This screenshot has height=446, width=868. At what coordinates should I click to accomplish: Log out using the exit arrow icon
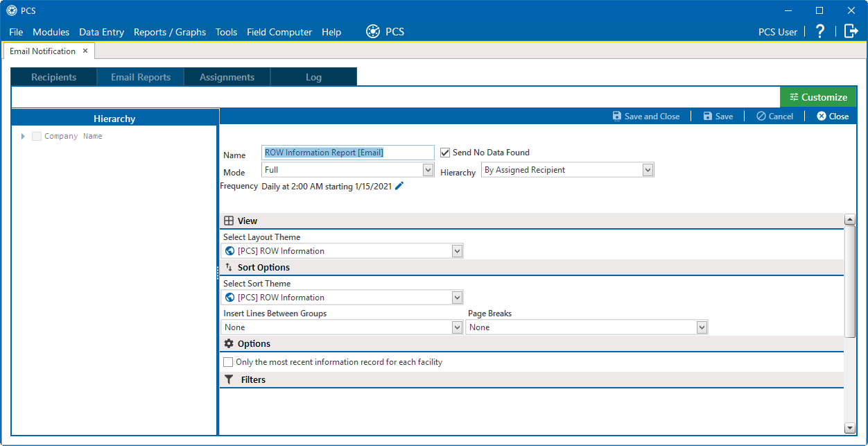[x=851, y=31]
